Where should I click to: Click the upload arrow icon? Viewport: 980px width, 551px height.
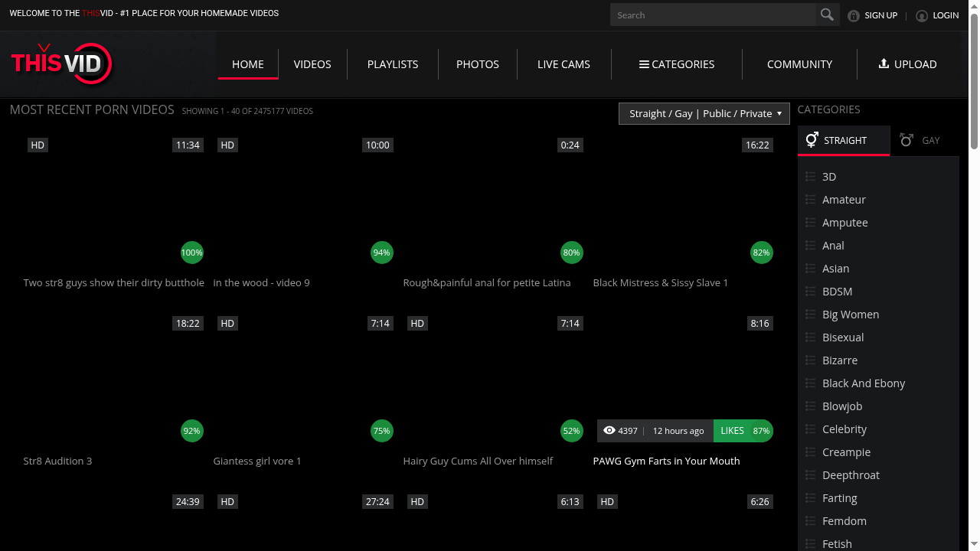tap(884, 64)
